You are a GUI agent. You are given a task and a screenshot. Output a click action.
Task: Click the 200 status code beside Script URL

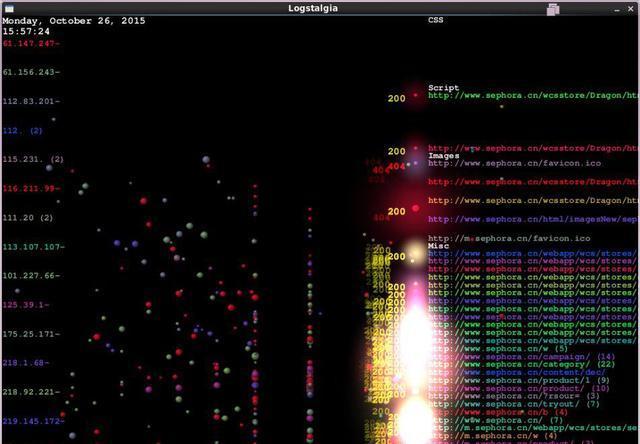396,98
